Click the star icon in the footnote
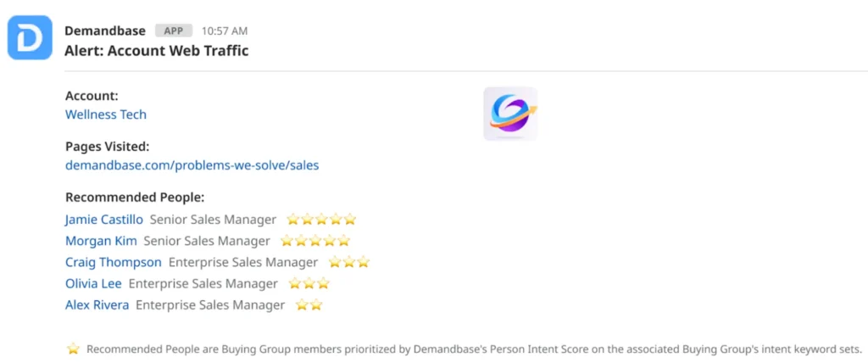Screen dimensions: 868x363 tap(73, 349)
